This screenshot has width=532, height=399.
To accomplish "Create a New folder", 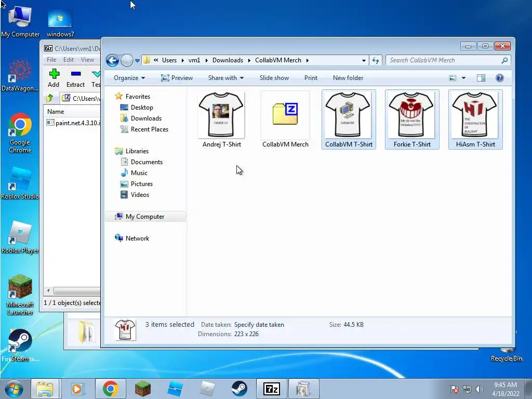I will point(348,78).
